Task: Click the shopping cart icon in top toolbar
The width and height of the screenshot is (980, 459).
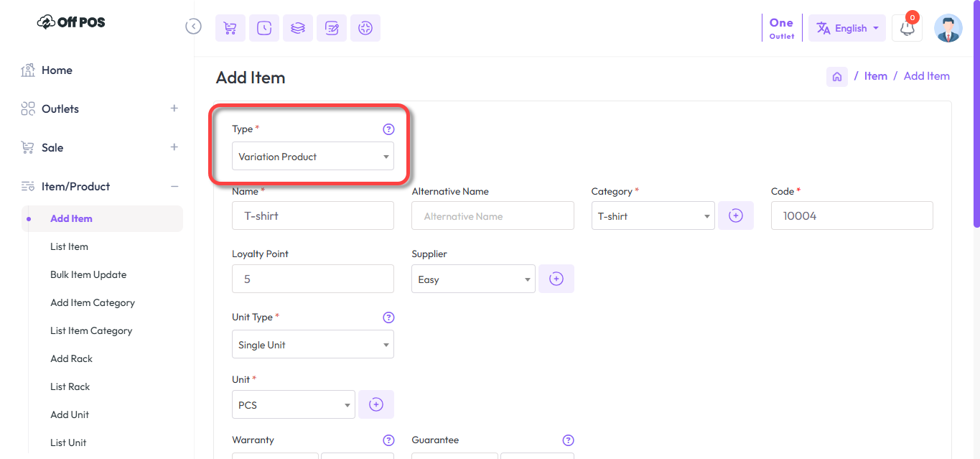Action: click(x=230, y=28)
